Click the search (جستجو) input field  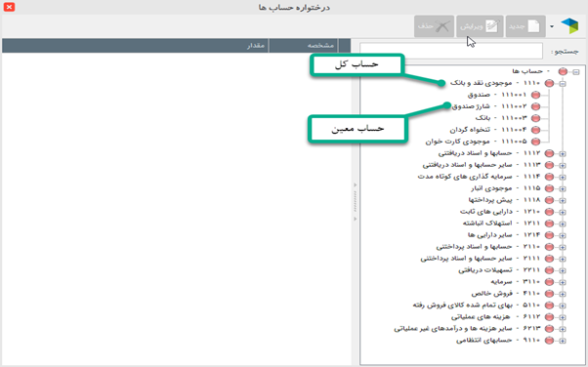(451, 51)
